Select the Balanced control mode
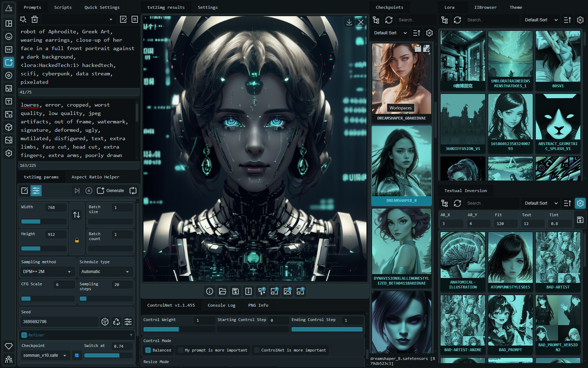The height and width of the screenshot is (368, 588). coord(158,350)
